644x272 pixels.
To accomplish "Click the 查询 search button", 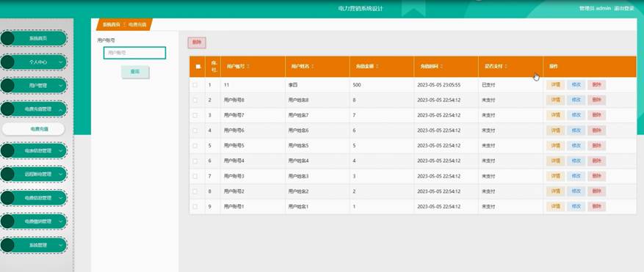I will click(x=135, y=71).
